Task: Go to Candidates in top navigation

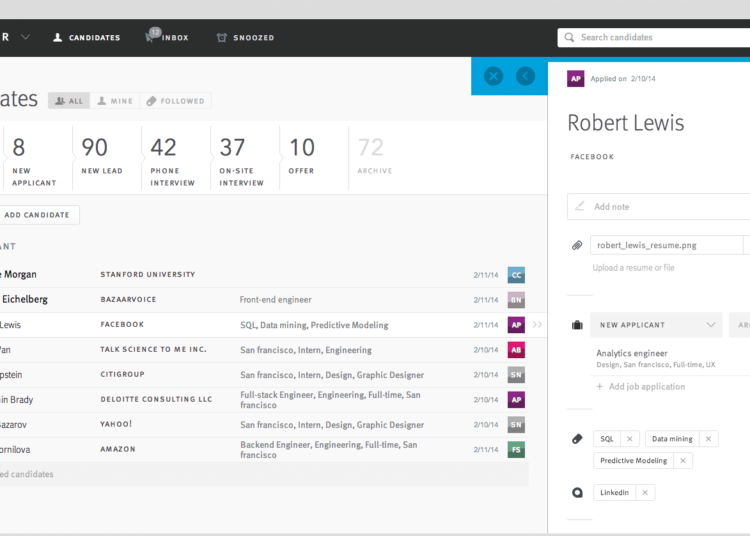Action: click(87, 38)
